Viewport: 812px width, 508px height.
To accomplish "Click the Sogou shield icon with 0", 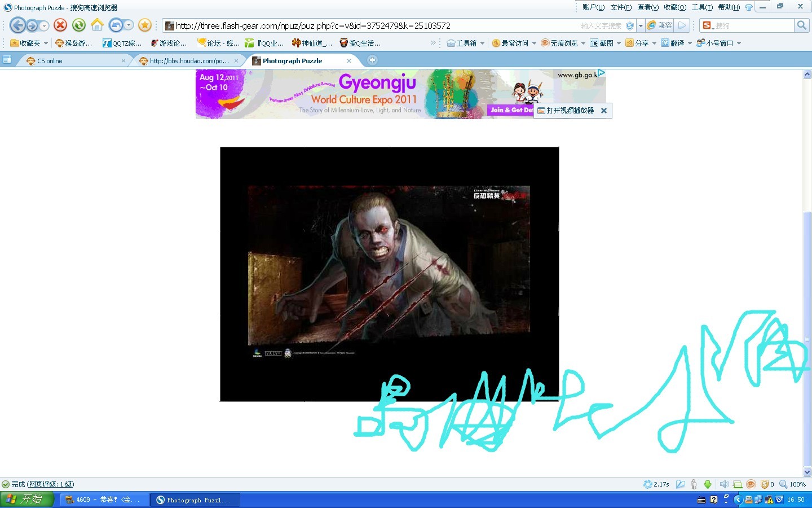I will point(767,484).
